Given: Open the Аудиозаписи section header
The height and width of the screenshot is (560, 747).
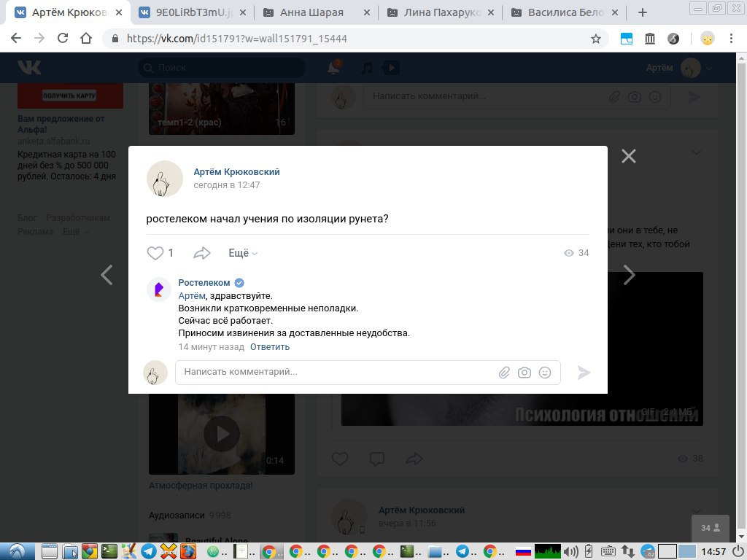Looking at the screenshot, I should click(177, 516).
